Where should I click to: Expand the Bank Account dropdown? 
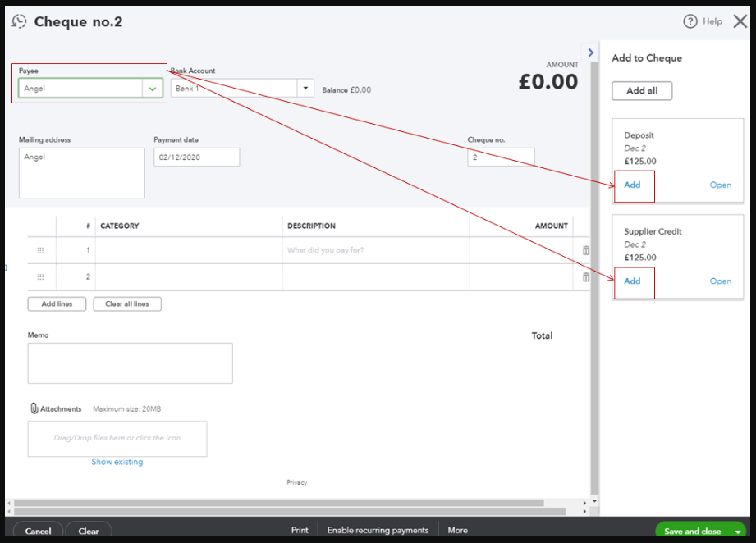tap(305, 88)
